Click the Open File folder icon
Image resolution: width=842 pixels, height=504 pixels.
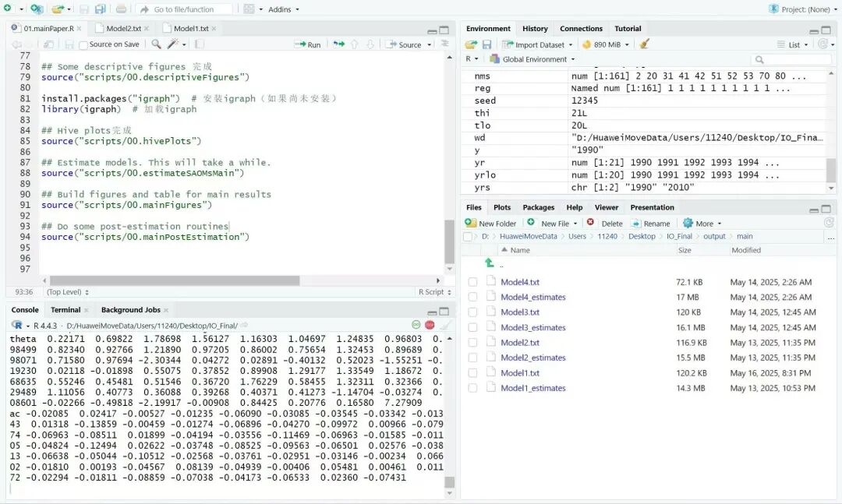point(58,9)
